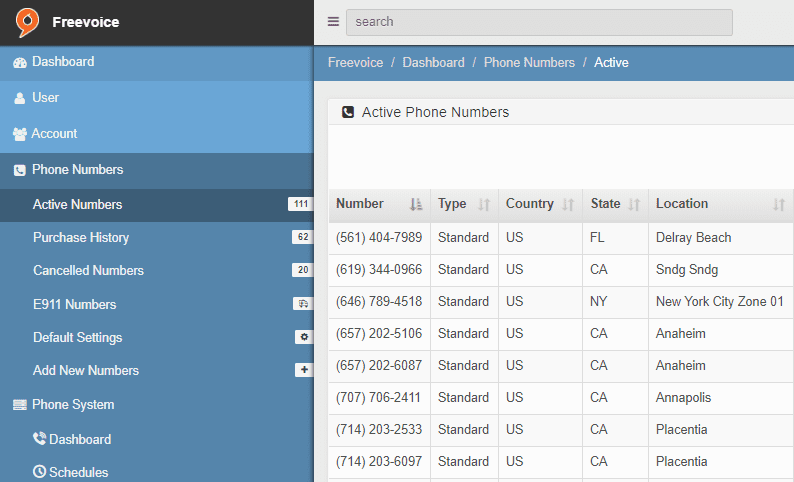Open Phone System Dashboard submenu item
This screenshot has width=794, height=482.
coord(157,439)
